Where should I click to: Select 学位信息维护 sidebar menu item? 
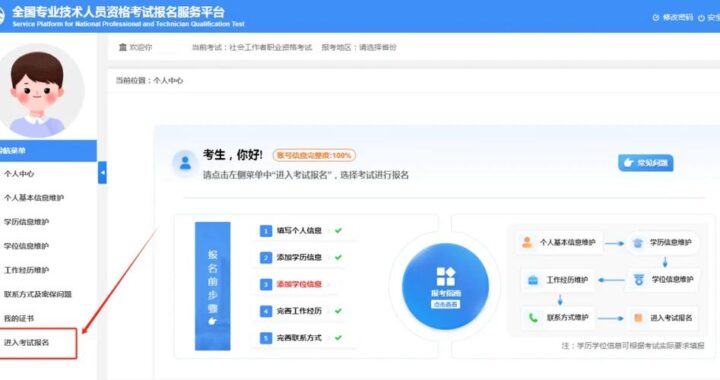click(26, 246)
